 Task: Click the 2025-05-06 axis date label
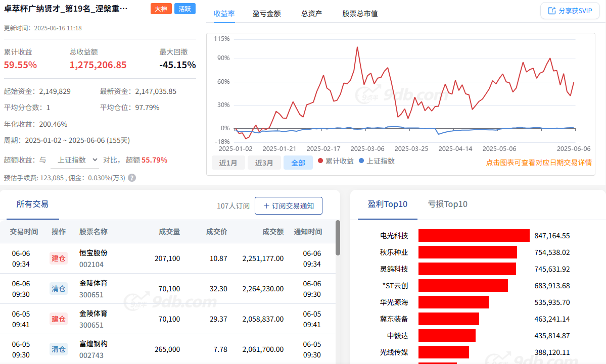point(499,148)
